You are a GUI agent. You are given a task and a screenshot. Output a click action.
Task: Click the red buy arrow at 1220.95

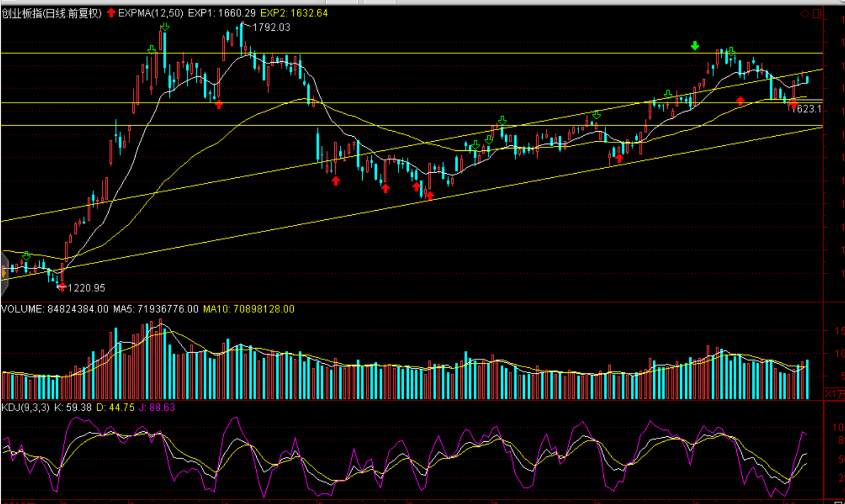coord(62,287)
